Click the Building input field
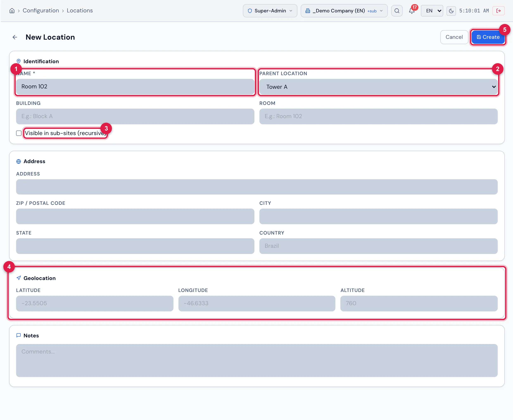 (x=135, y=116)
